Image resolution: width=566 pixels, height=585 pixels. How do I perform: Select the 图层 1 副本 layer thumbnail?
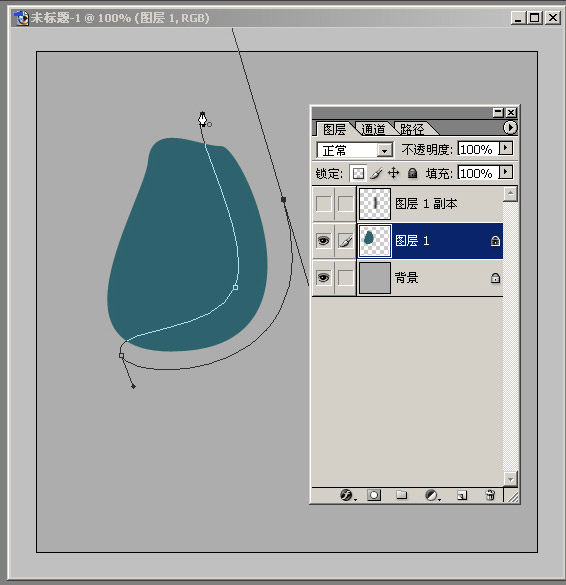(375, 204)
